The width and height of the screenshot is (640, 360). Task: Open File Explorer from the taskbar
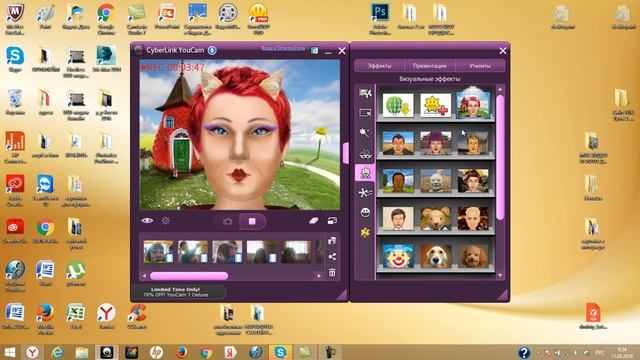point(82,352)
